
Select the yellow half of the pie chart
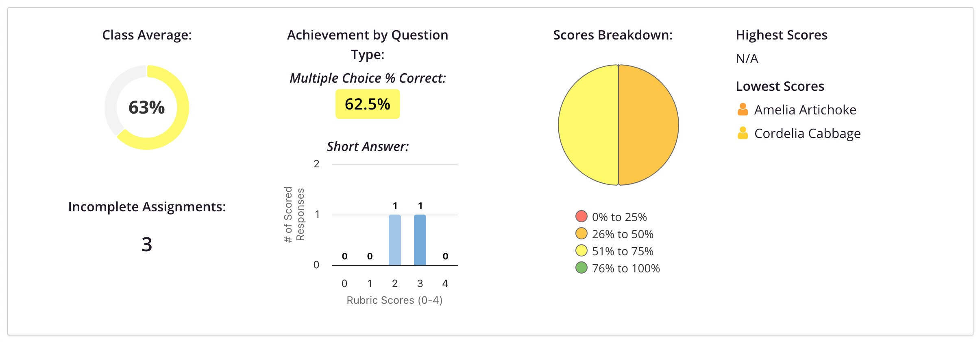click(588, 125)
